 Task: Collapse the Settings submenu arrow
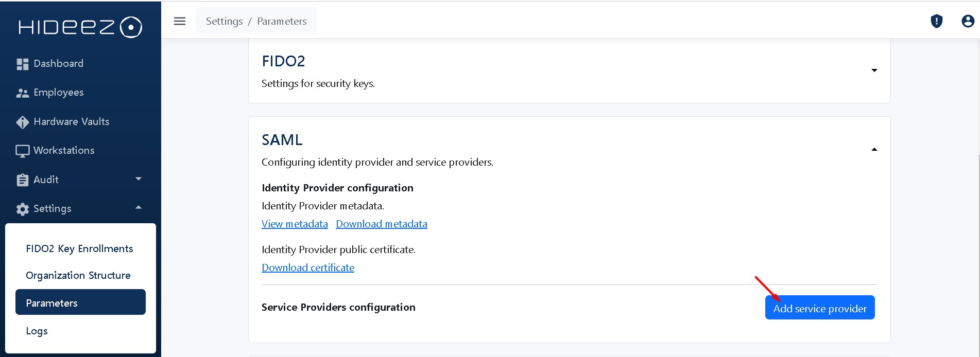[x=138, y=207]
